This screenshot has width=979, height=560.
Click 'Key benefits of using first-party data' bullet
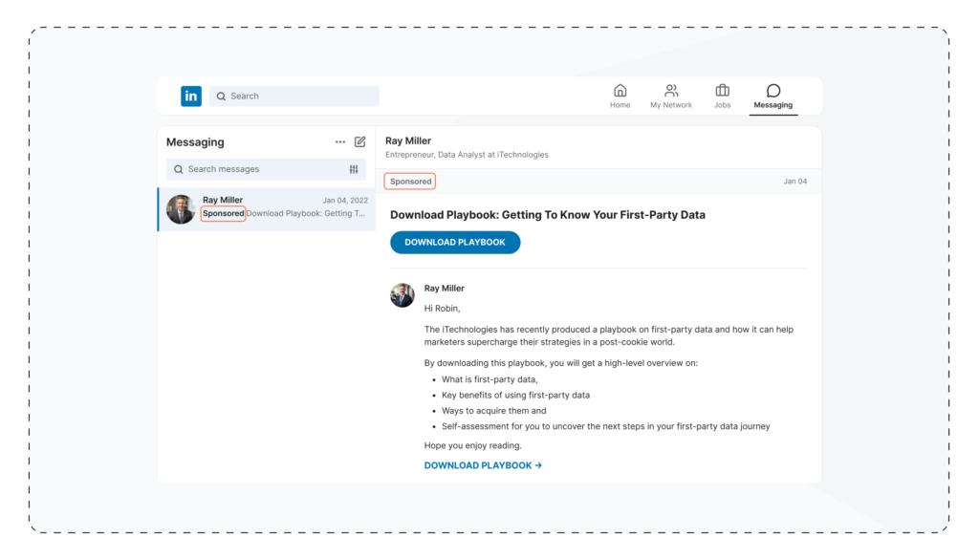pos(515,395)
